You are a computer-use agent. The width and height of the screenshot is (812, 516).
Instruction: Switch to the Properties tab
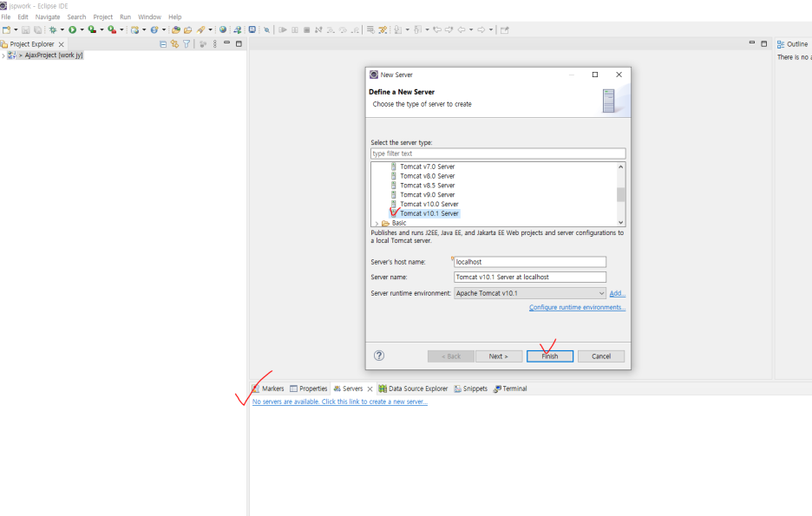pyautogui.click(x=309, y=389)
